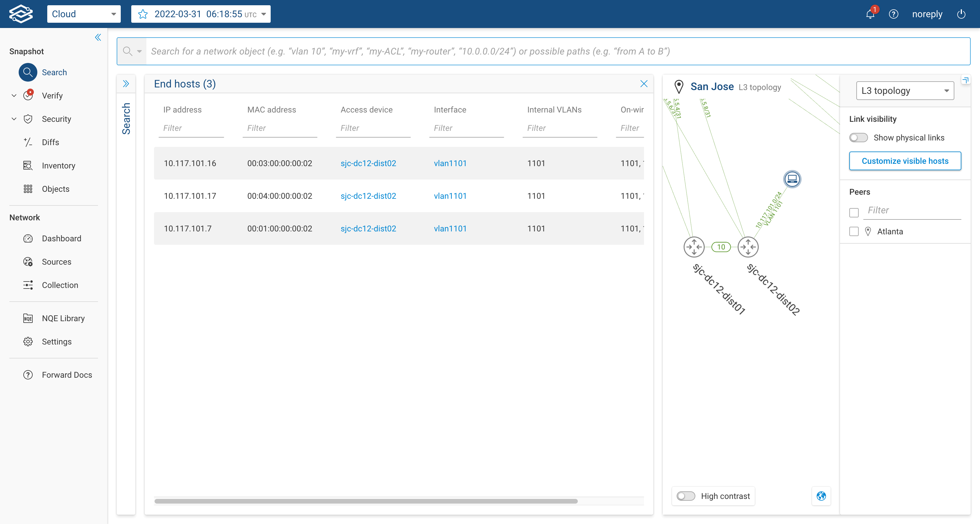Click the end host computer icon
The height and width of the screenshot is (524, 980).
pos(792,179)
